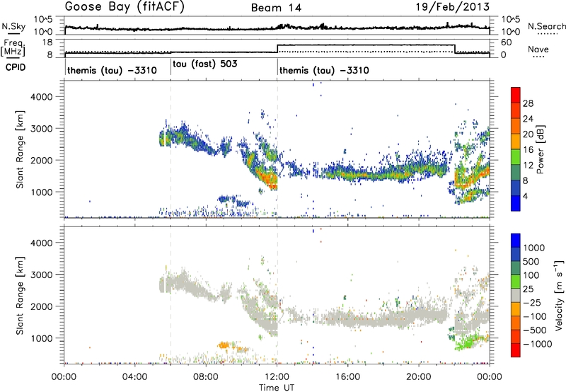
Task: Pick the bright blue bottom power colorbar segment
Action: (x=516, y=203)
